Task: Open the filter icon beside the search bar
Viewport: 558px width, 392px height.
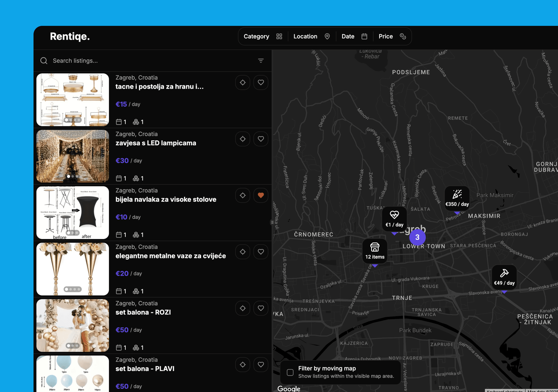Action: point(261,60)
